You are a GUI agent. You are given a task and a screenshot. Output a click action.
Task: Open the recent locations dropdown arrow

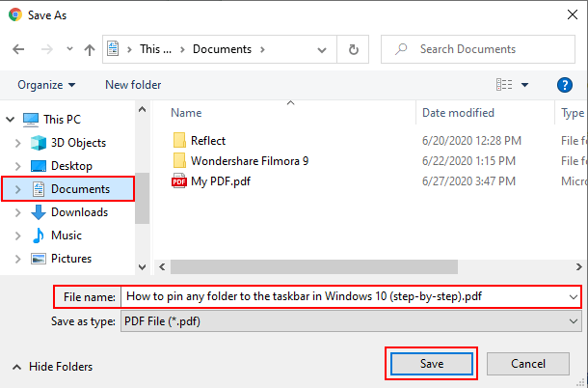(x=69, y=49)
